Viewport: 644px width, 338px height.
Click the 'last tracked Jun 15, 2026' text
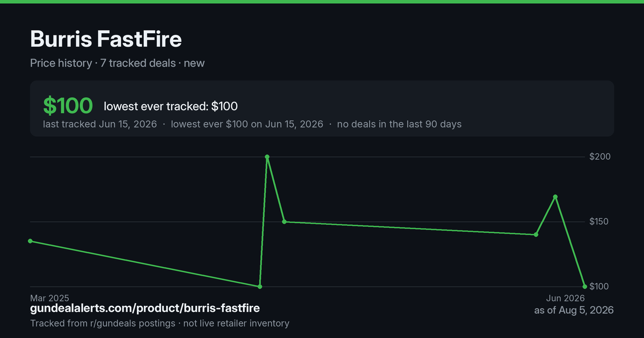100,124
